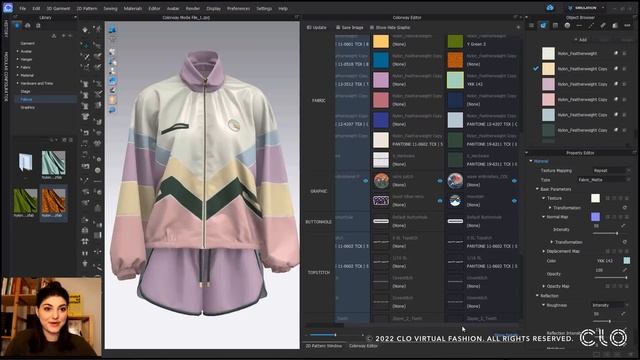Open the Materials menu
Image resolution: width=640 pixels, height=360 pixels.
pos(133,8)
